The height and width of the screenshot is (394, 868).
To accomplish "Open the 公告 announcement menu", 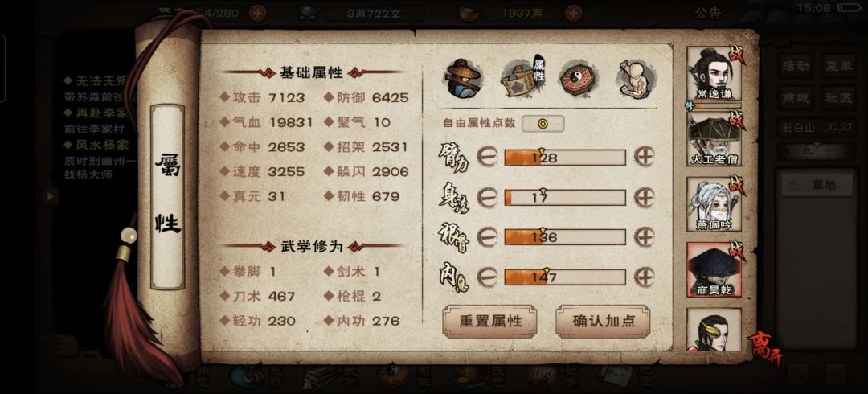I will pos(707,13).
